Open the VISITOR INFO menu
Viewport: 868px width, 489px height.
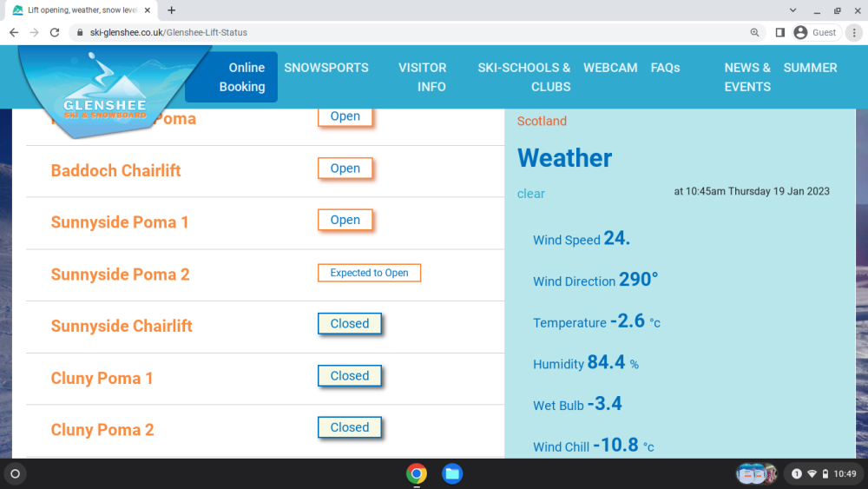[x=423, y=77]
